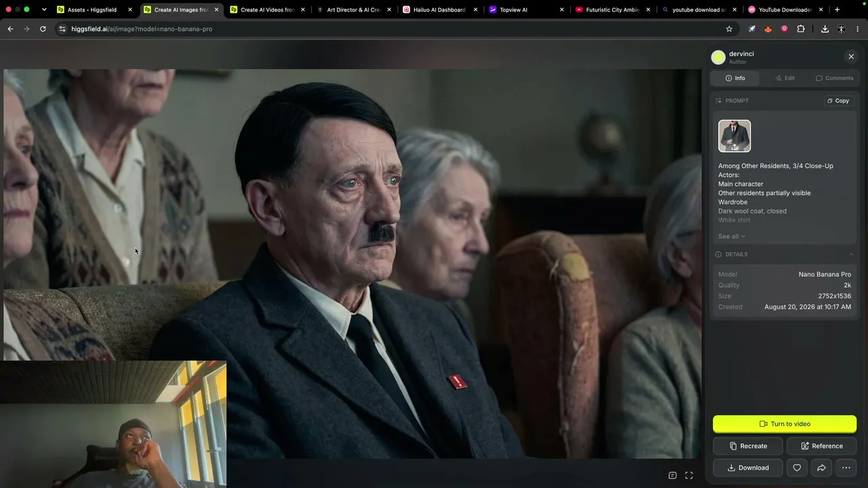Open the rocket extension icon
This screenshot has height=488, width=868.
coord(752,29)
